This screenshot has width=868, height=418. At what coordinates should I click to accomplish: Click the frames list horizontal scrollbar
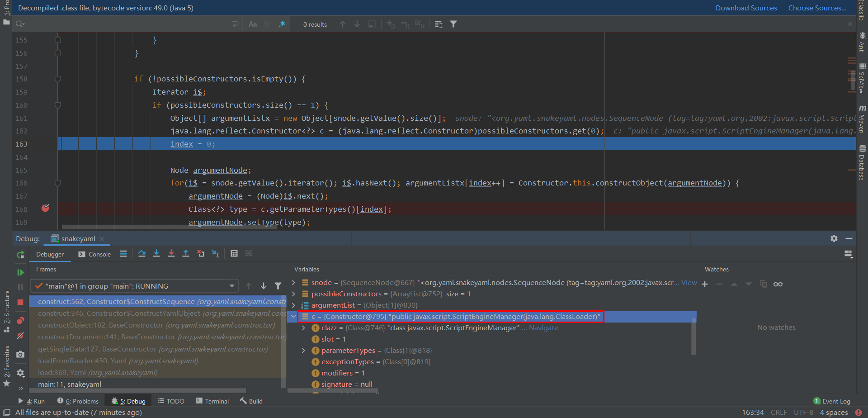tap(137, 390)
